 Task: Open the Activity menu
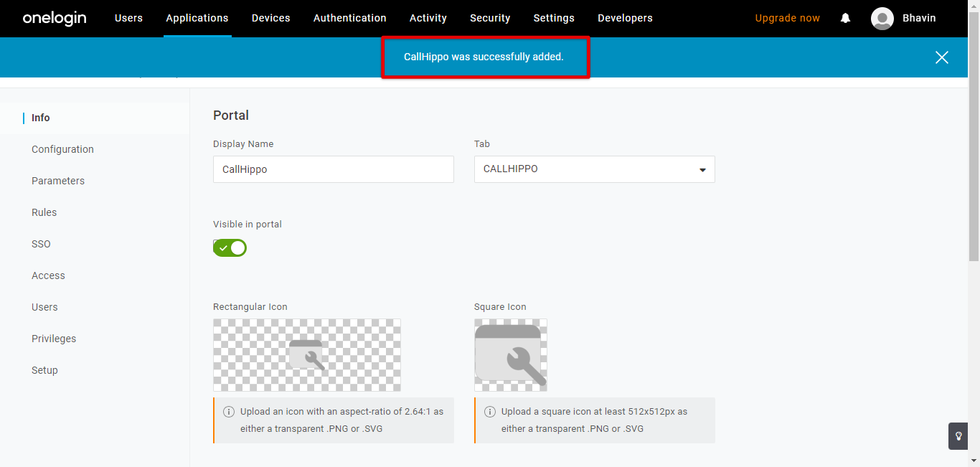pyautogui.click(x=428, y=18)
